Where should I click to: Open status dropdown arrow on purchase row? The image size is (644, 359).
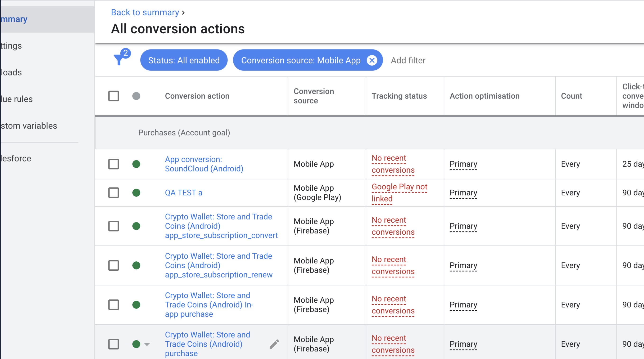(147, 344)
